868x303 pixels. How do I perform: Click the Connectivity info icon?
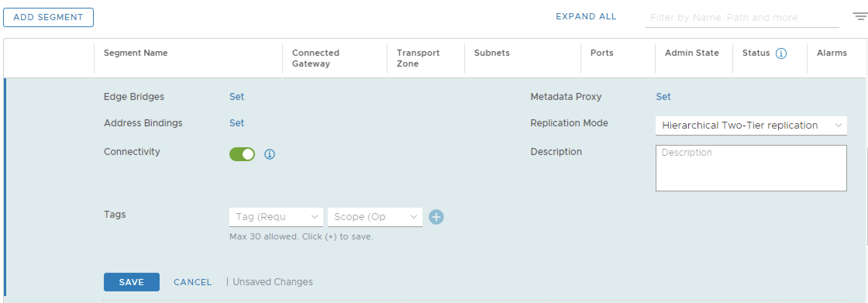pyautogui.click(x=270, y=154)
